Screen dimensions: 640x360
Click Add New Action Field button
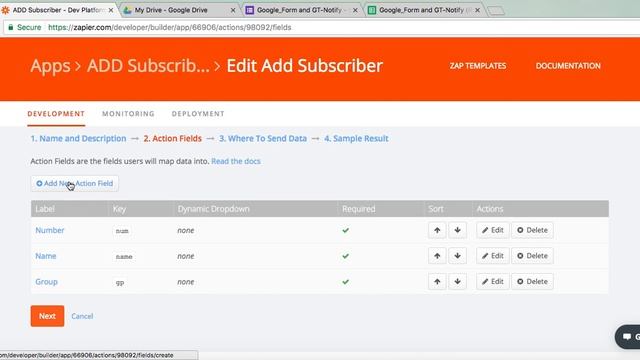(75, 184)
